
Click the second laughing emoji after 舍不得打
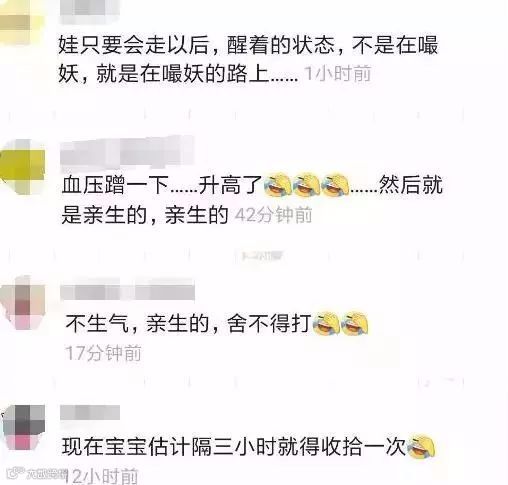click(x=355, y=323)
